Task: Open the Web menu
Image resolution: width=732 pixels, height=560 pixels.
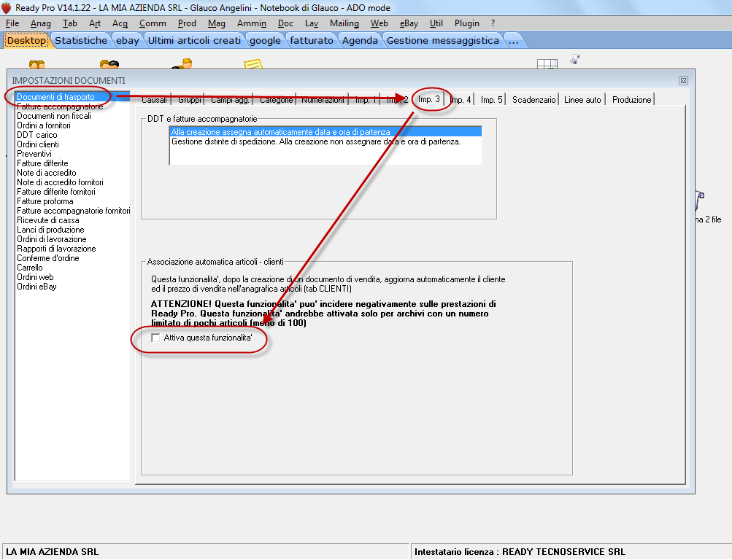Action: (x=379, y=23)
